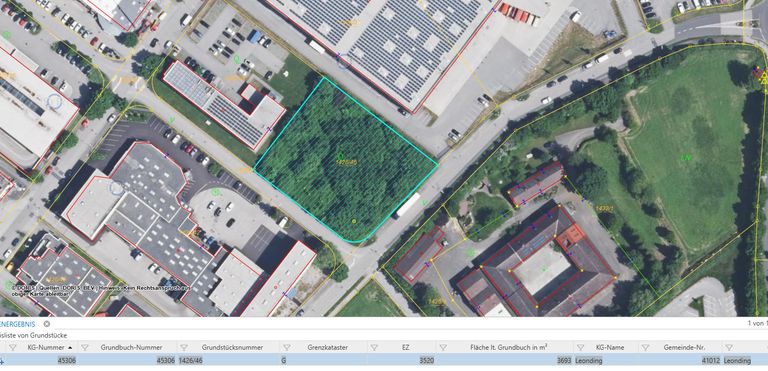Open the filter for Grundstücksnummer column

pyautogui.click(x=184, y=347)
